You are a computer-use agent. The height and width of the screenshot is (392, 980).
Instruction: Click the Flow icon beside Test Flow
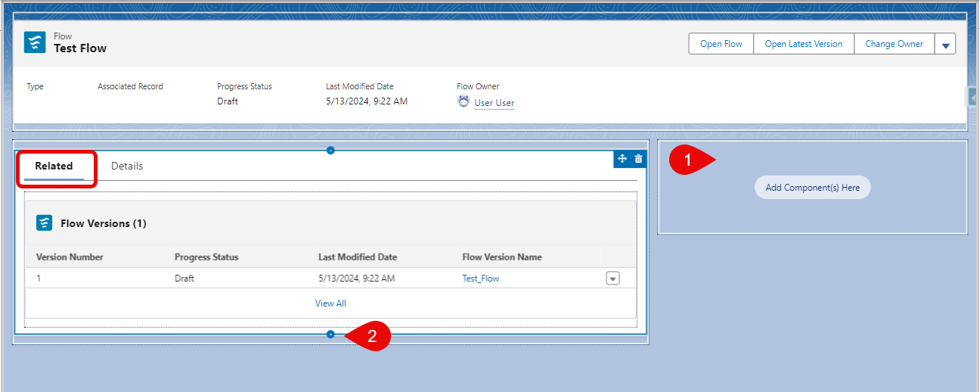[x=35, y=42]
